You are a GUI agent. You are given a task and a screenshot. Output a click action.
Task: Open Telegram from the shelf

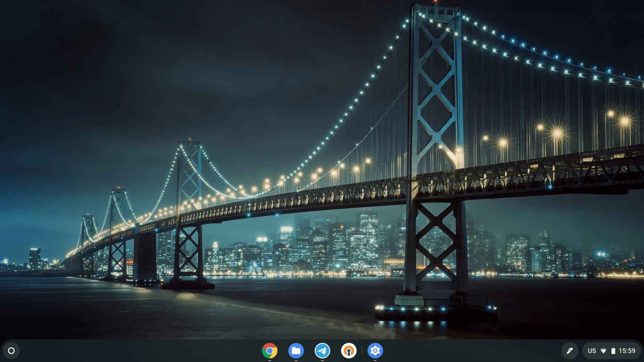[322, 351]
